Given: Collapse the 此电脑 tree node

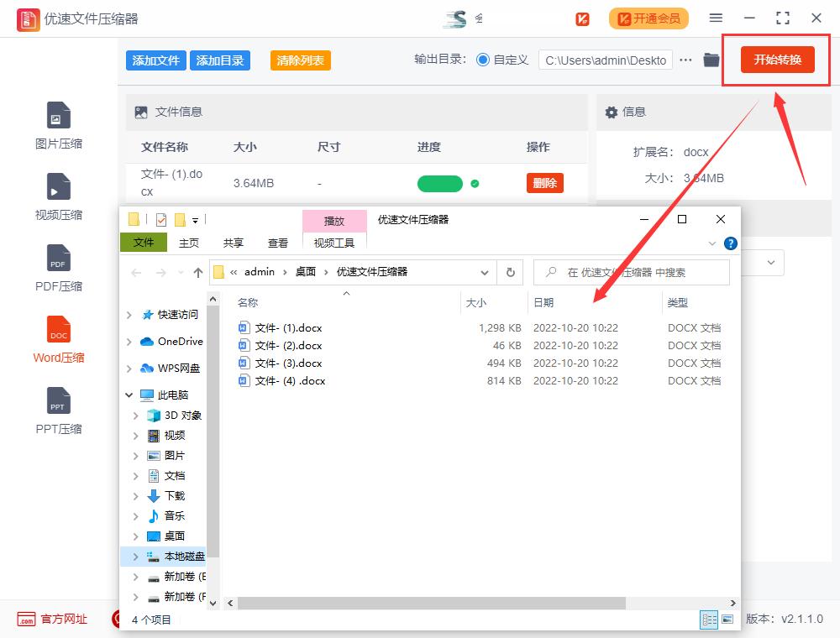Looking at the screenshot, I should [x=129, y=395].
